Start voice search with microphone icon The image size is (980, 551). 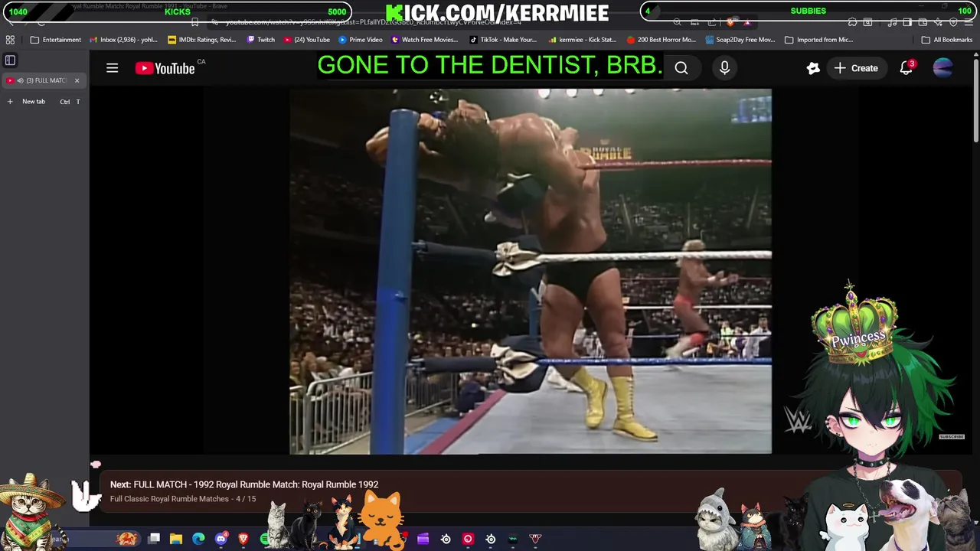click(724, 68)
